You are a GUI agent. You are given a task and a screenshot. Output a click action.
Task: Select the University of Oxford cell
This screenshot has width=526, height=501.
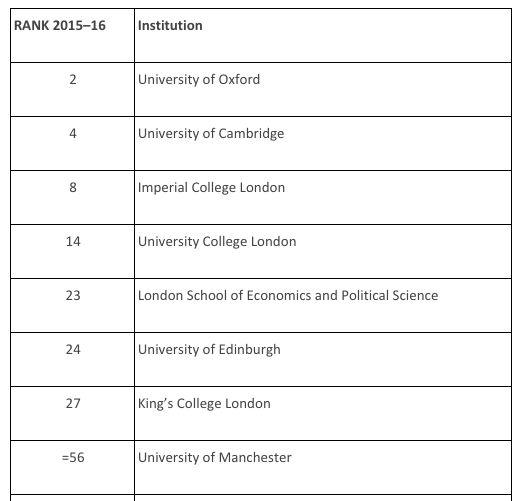tap(323, 90)
